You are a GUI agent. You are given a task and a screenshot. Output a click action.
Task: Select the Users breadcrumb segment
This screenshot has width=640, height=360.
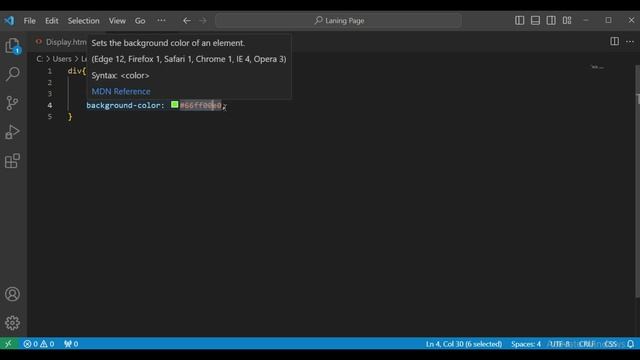point(62,59)
